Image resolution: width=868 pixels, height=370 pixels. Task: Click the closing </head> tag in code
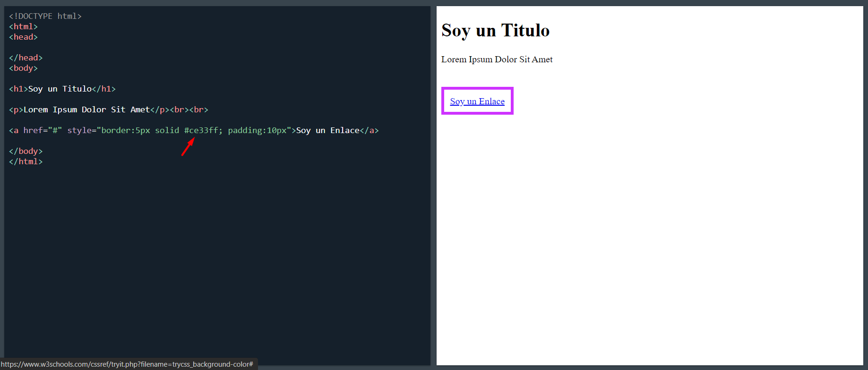26,58
